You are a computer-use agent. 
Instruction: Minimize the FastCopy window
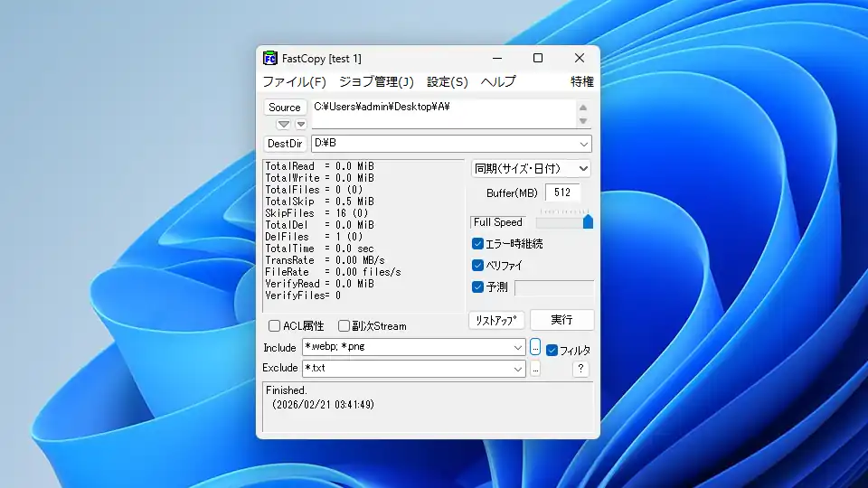point(497,58)
